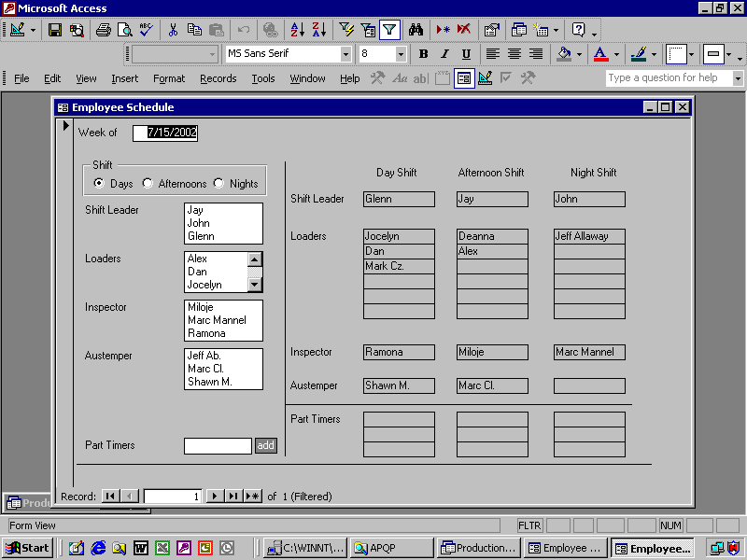Toggle the Apply Filter funnel icon

tap(389, 30)
